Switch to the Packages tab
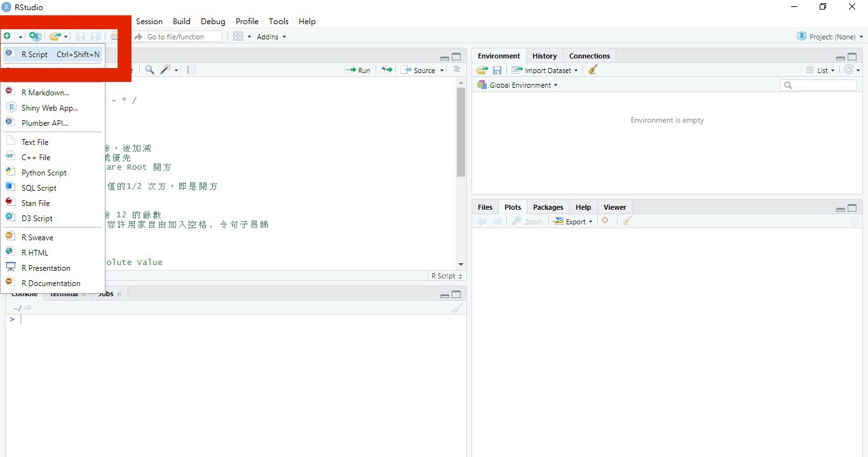The width and height of the screenshot is (868, 457). (x=548, y=207)
